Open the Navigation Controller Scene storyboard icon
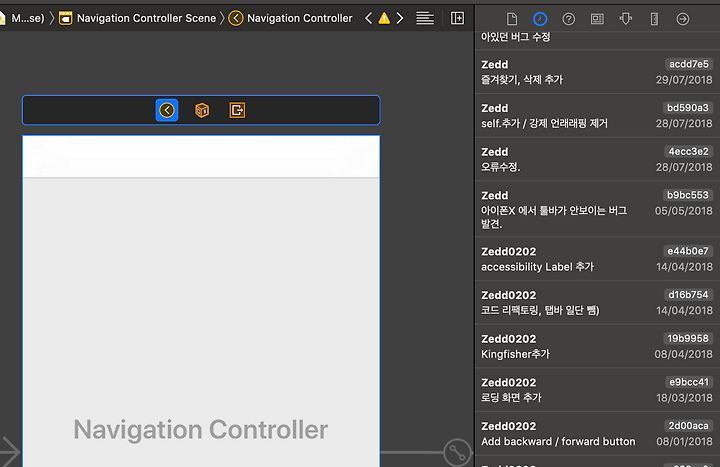 point(66,18)
